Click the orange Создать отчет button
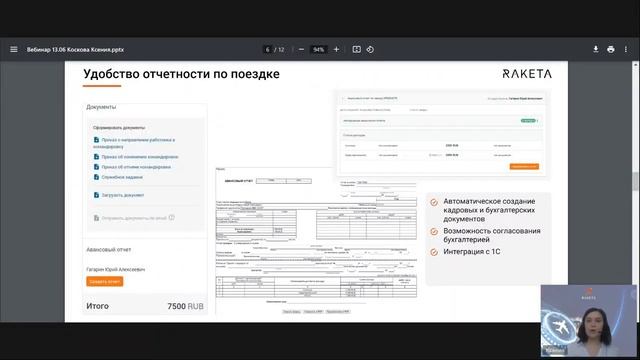Viewport: 640px width, 360px height. click(x=104, y=281)
